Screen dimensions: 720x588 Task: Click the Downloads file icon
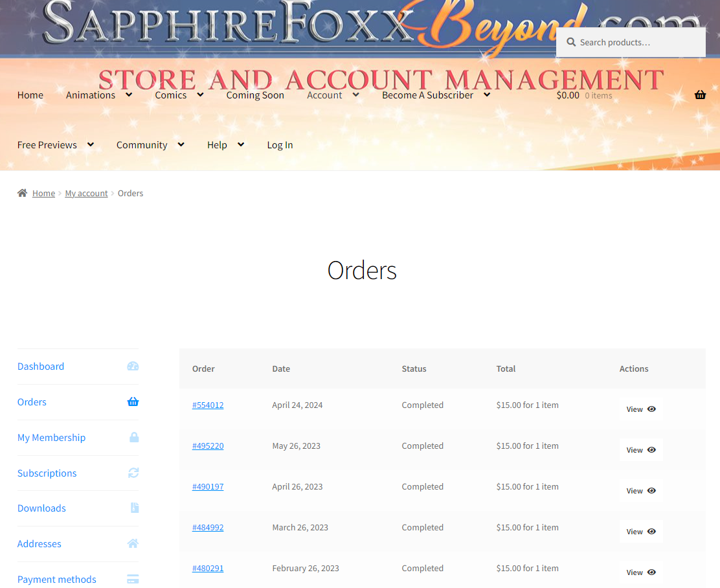134,508
